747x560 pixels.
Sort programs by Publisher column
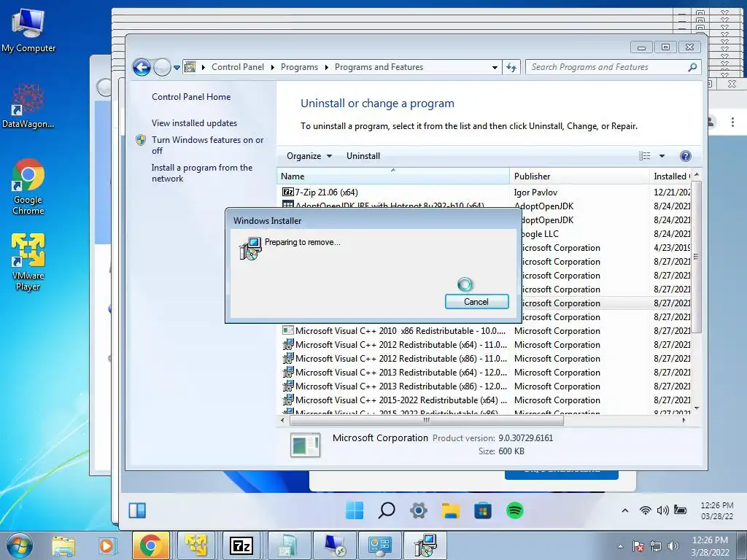point(579,176)
